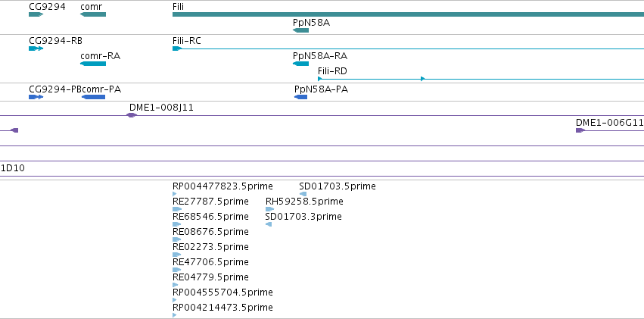Image resolution: width=644 pixels, height=319 pixels.
Task: Click the DME1-008J11 clone marker
Action: click(x=131, y=115)
